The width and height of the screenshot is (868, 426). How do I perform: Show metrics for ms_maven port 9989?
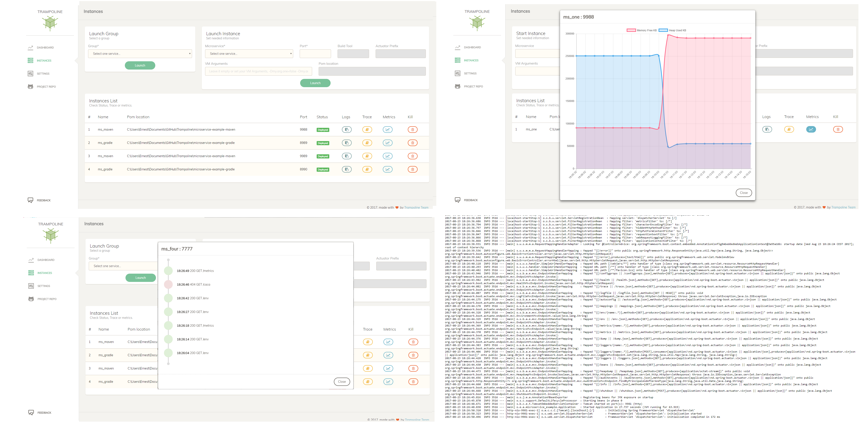[388, 156]
